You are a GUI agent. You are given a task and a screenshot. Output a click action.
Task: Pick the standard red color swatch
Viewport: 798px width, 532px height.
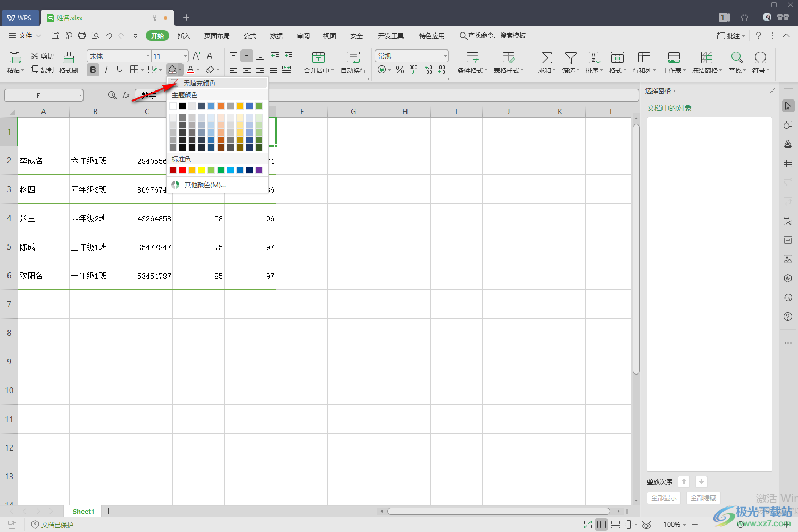[x=182, y=170]
